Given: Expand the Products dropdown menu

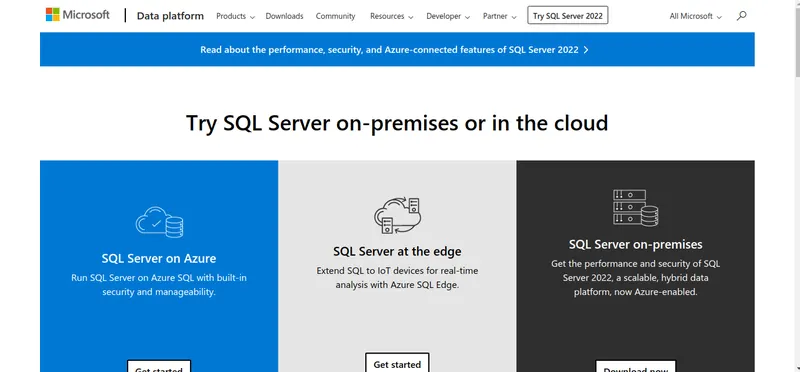Looking at the screenshot, I should click(x=235, y=16).
